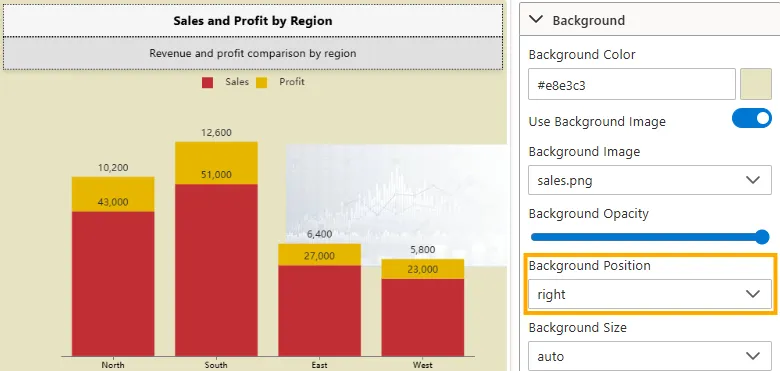Click the North axis label
Image resolution: width=780 pixels, height=371 pixels.
[x=113, y=365]
